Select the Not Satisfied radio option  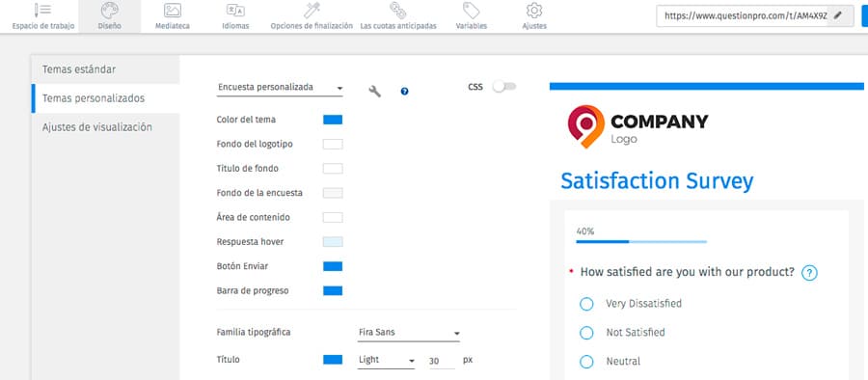click(586, 333)
